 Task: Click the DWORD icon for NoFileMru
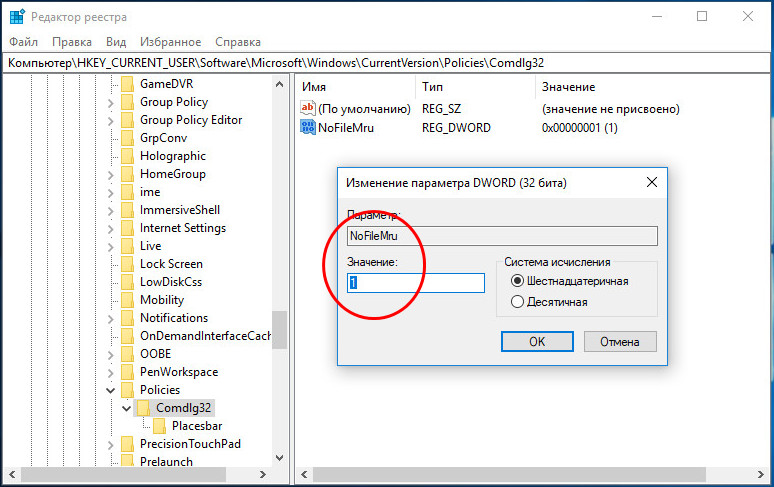pyautogui.click(x=308, y=127)
